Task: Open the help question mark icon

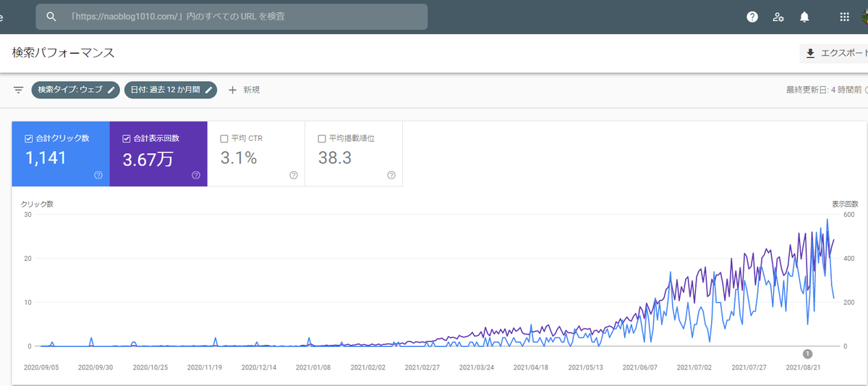Action: 752,17
